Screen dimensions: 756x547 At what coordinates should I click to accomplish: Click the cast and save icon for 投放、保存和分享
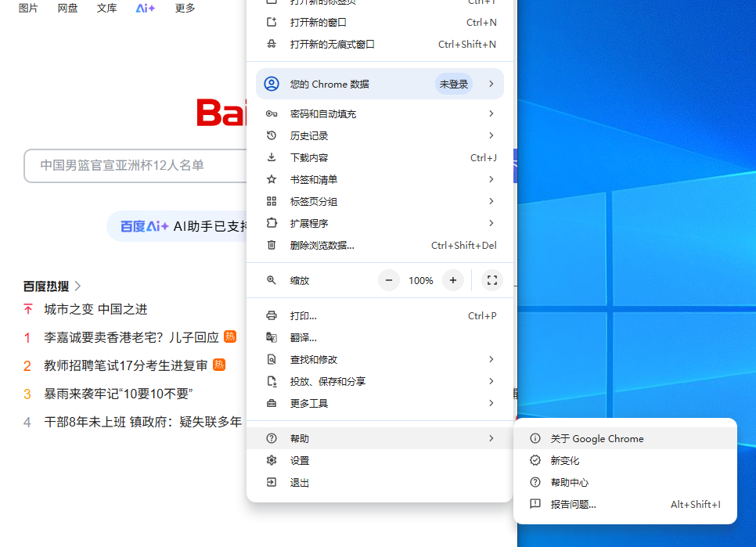(x=272, y=381)
